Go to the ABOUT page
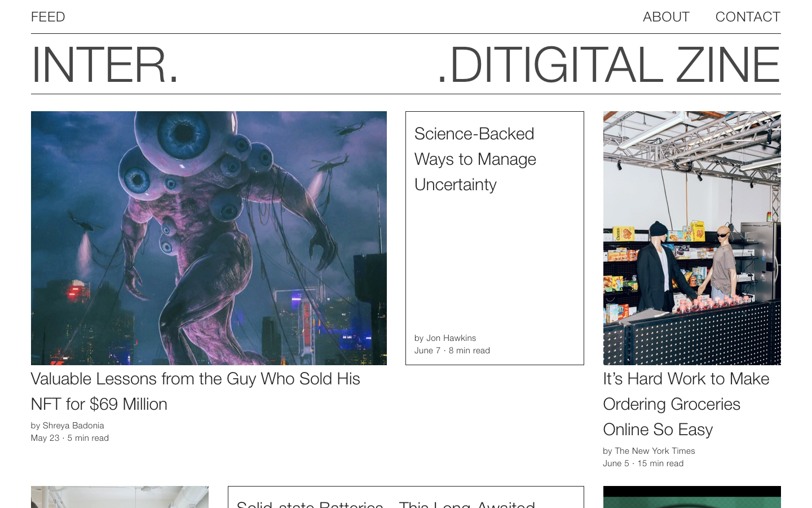The width and height of the screenshot is (812, 508). (x=666, y=17)
